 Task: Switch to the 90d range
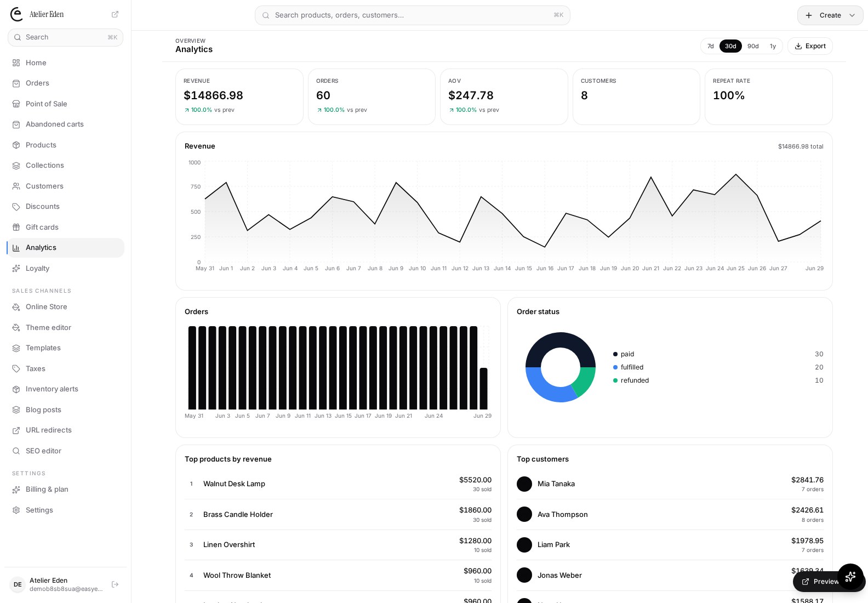(x=753, y=46)
